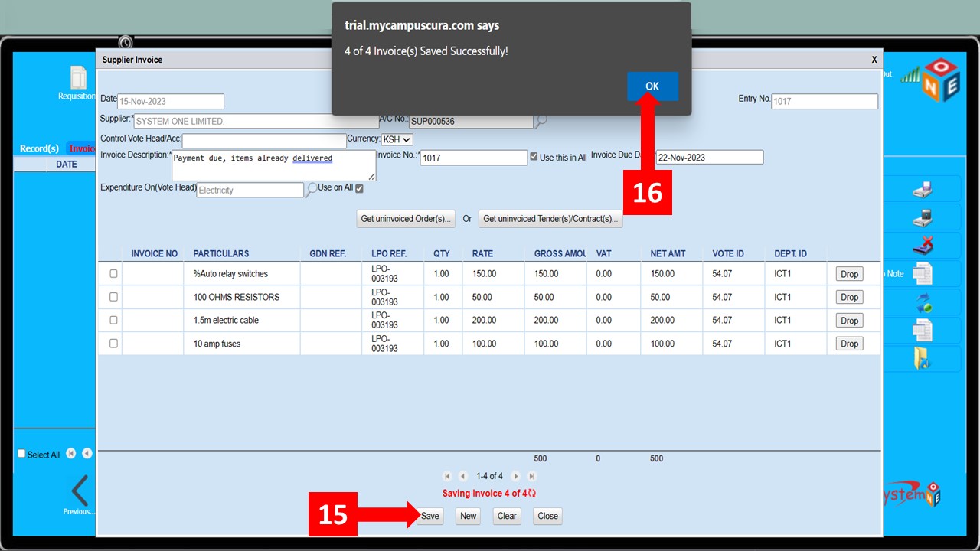Switch to the Record(s) tab
Image resolution: width=980 pixels, height=551 pixels.
coord(39,148)
